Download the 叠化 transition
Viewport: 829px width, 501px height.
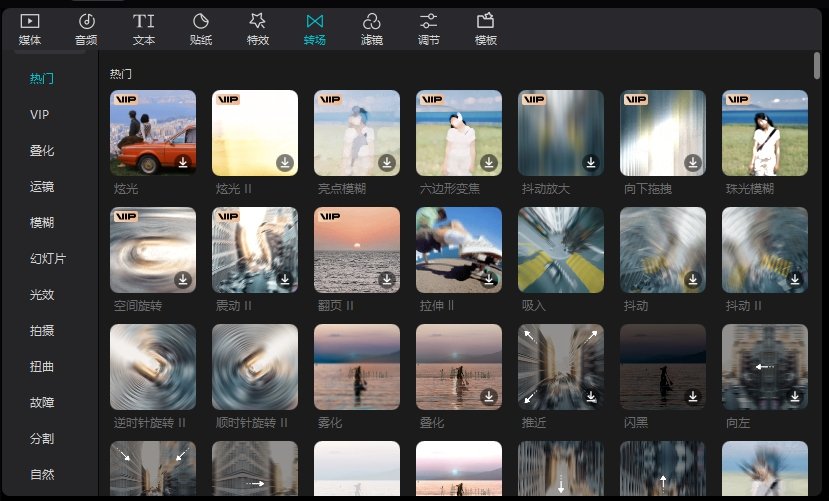[x=489, y=396]
